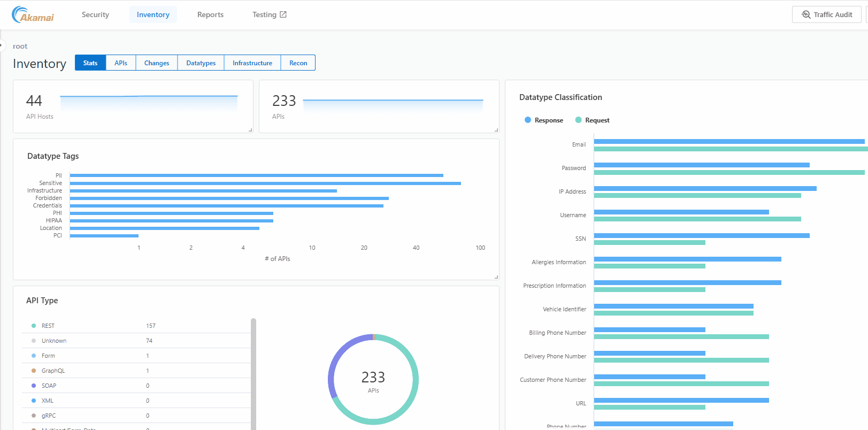
Task: Toggle the Request series in the legend
Action: tap(592, 120)
